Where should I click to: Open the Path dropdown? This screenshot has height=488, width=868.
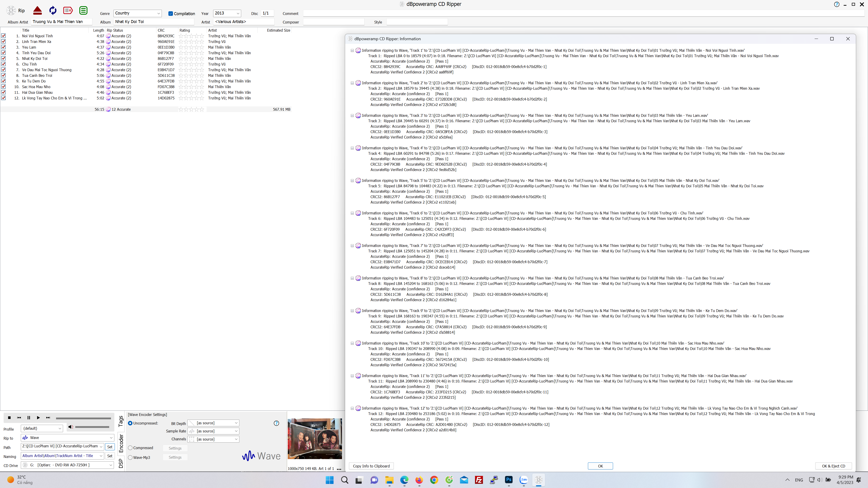coord(62,446)
